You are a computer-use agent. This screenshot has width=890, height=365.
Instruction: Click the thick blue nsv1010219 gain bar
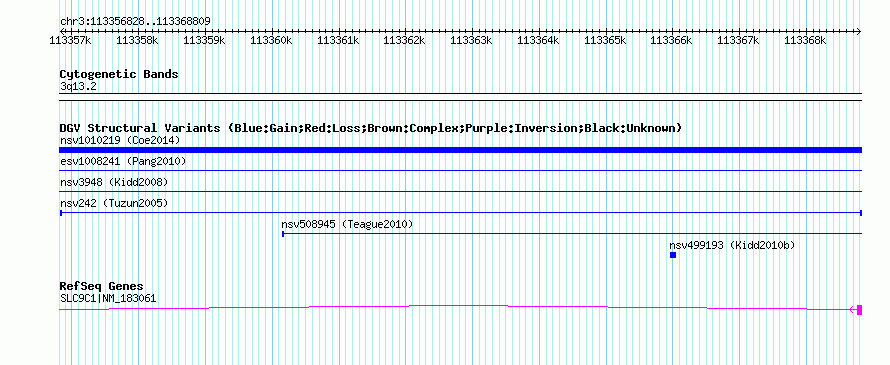coord(460,150)
